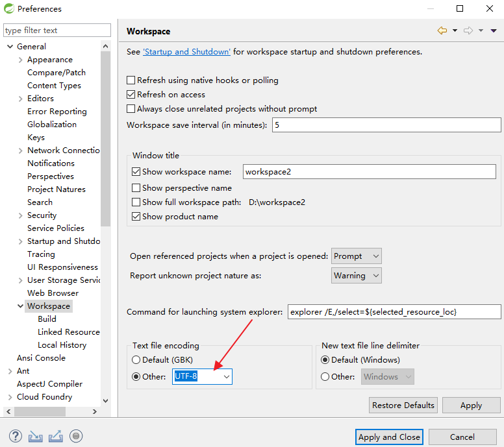Click the yellow Back arrow icon
This screenshot has height=447, width=504.
(x=442, y=30)
